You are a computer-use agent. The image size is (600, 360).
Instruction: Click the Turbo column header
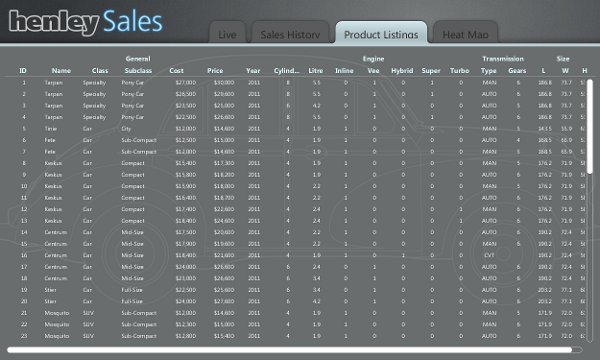(460, 70)
